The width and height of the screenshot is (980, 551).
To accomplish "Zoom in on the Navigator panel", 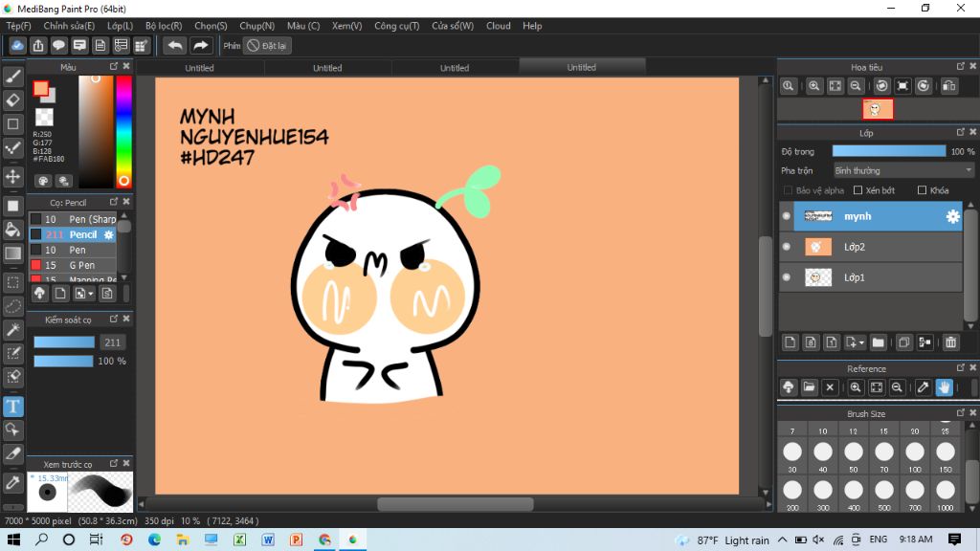I will 813,86.
